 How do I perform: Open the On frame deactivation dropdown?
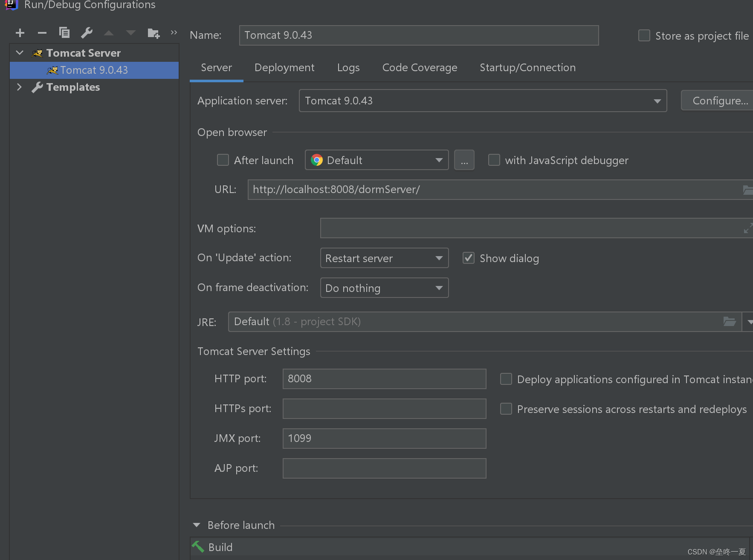tap(439, 288)
